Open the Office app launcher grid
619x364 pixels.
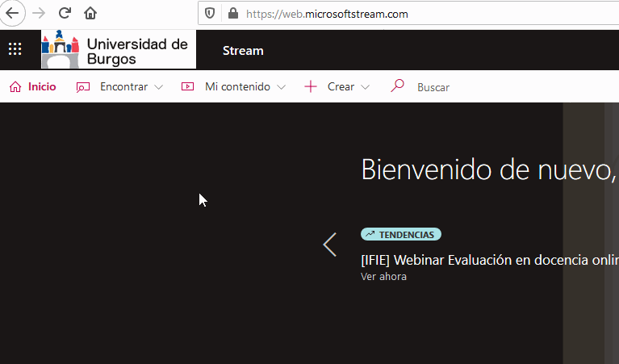(15, 49)
